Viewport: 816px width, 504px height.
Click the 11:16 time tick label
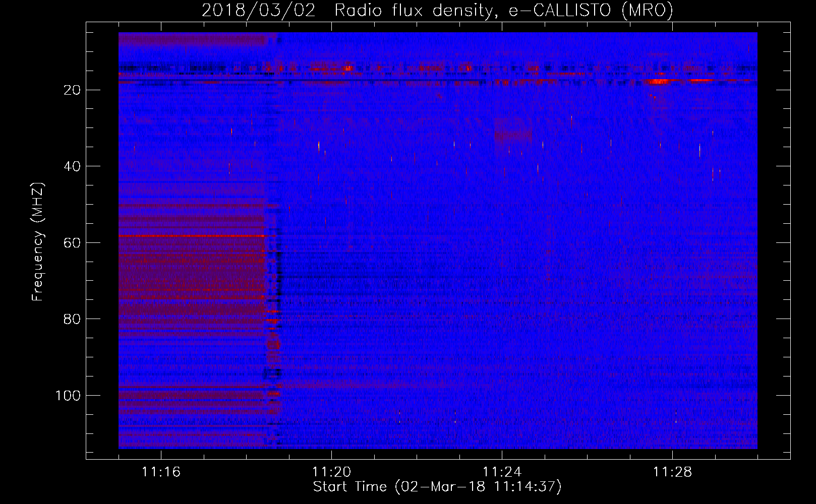click(x=161, y=472)
